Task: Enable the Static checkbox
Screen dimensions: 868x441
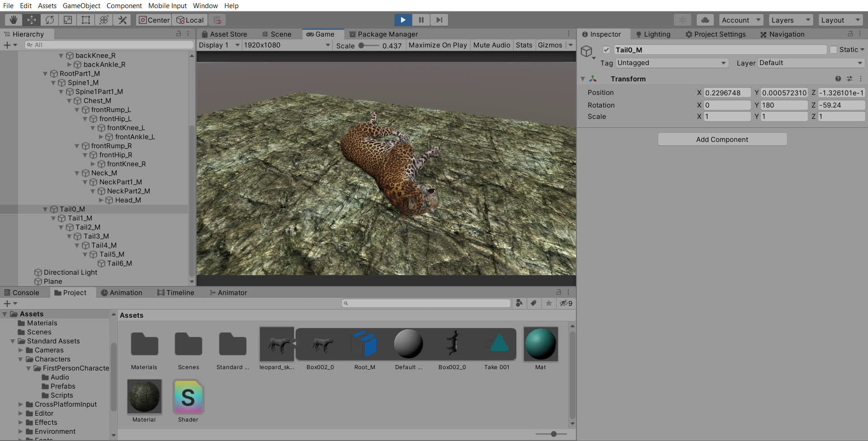Action: coord(833,50)
